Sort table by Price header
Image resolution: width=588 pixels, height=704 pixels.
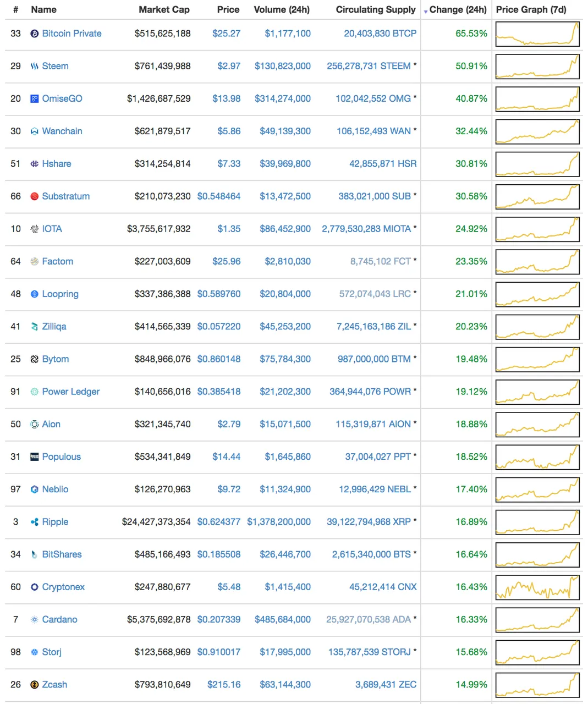228,10
